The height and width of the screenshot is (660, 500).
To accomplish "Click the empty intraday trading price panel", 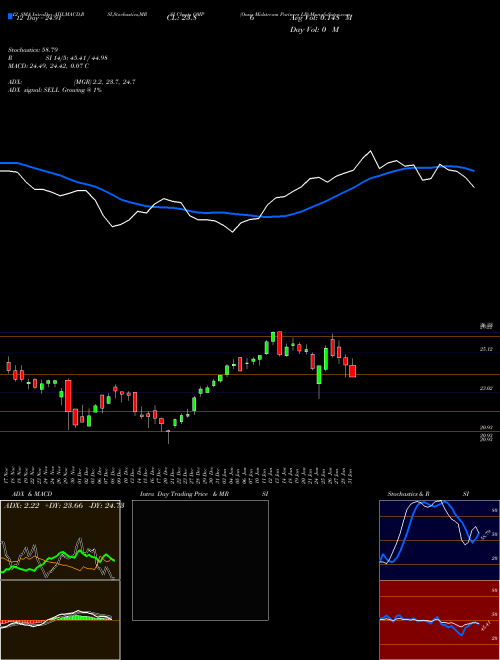I will [200, 560].
